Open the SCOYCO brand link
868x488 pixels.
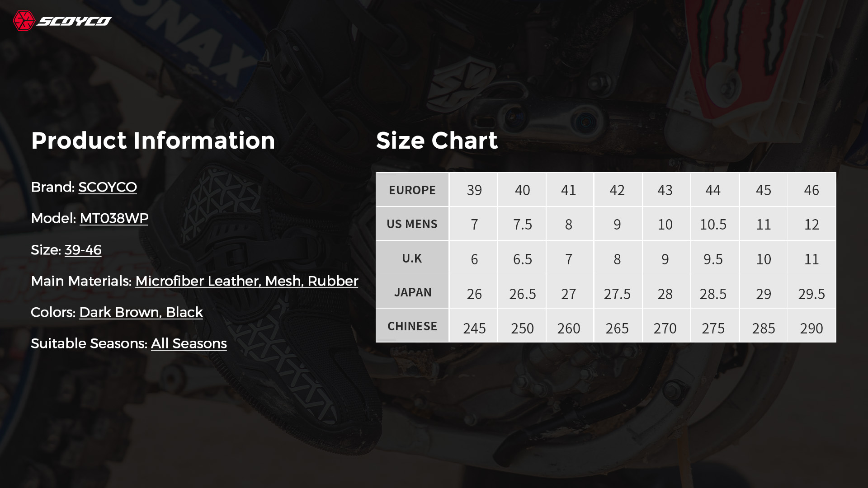[108, 187]
